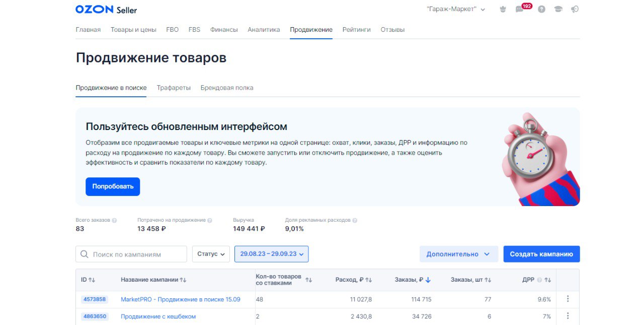Click Создать кампанию button
Viewport: 644px width, 325px height.
[541, 254]
